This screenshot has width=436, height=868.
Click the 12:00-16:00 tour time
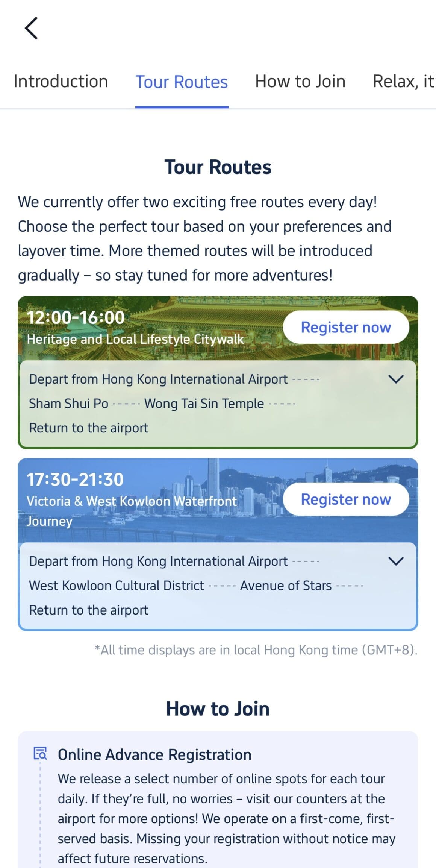pos(76,318)
